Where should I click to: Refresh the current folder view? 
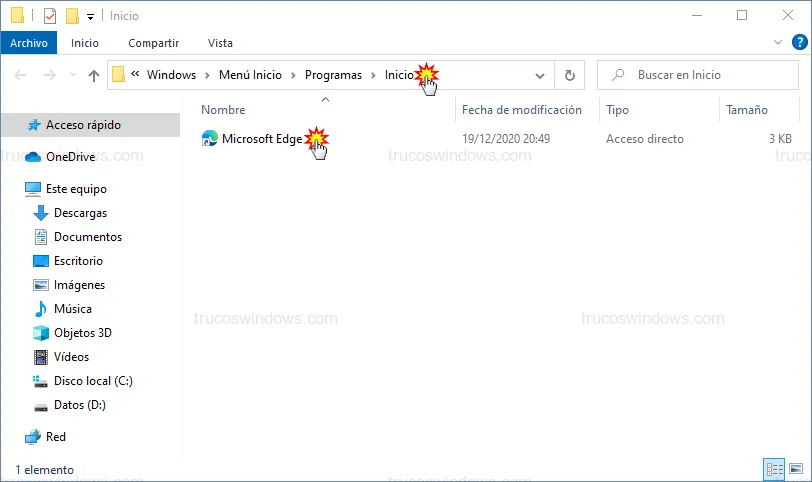(x=569, y=75)
